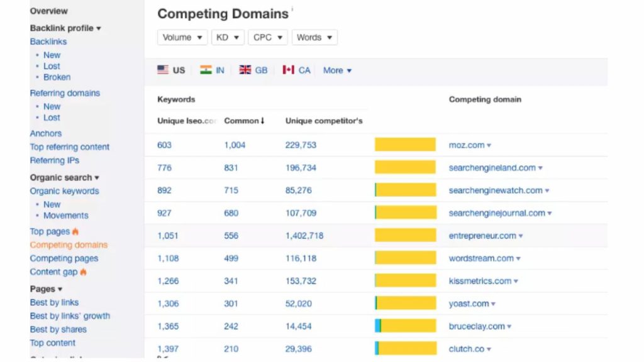Click unique competitor keywords 29,396 for clutch.co
644x362 pixels.
coord(299,349)
